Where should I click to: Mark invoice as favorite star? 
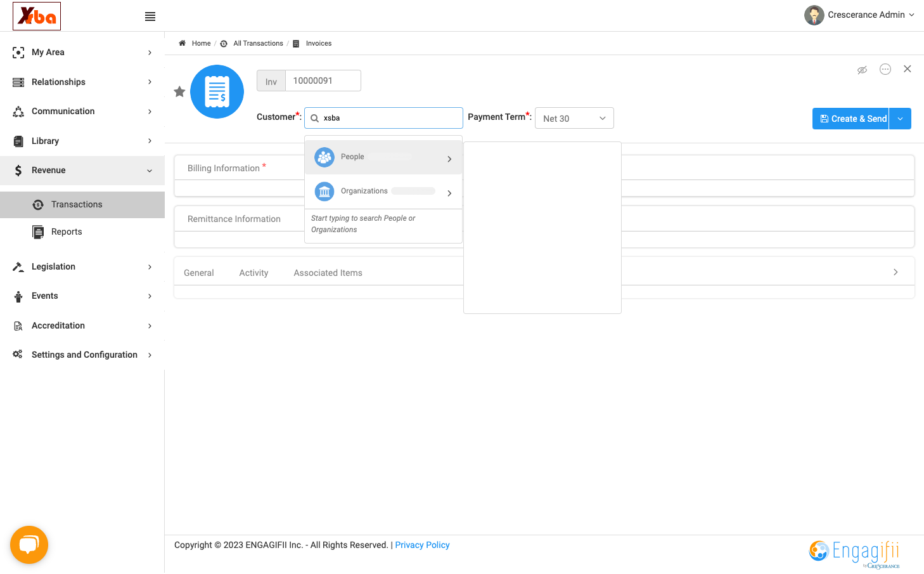[x=179, y=92]
